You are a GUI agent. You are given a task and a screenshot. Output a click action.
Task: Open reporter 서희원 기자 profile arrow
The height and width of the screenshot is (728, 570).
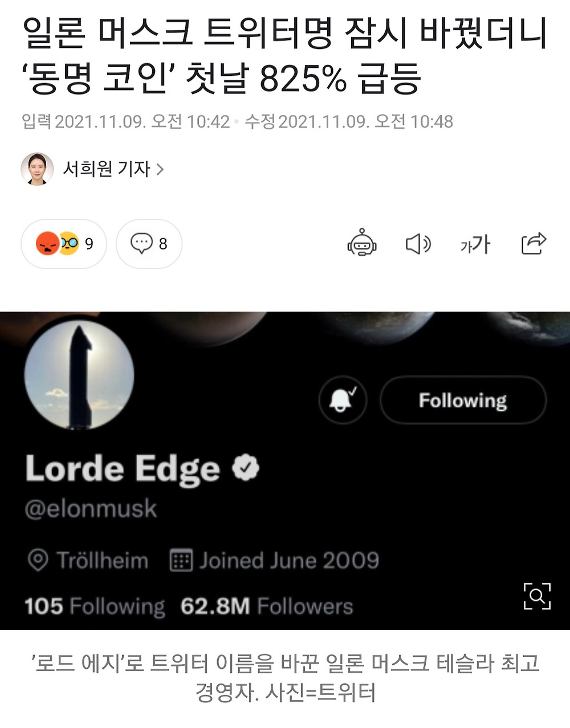pos(160,169)
